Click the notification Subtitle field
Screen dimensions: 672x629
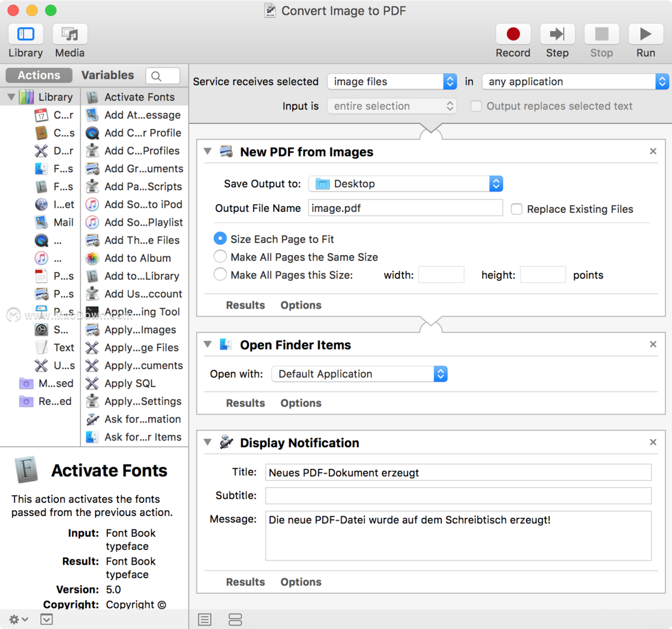[x=458, y=496]
